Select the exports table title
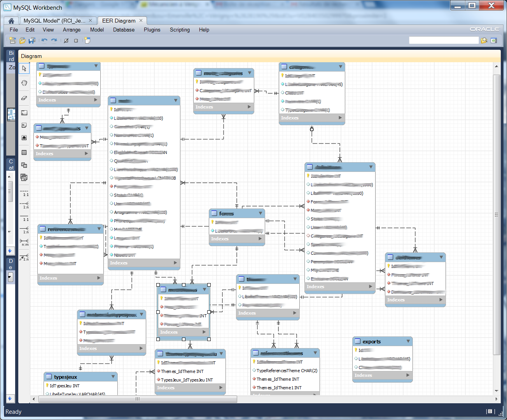The height and width of the screenshot is (420, 507). [372, 341]
